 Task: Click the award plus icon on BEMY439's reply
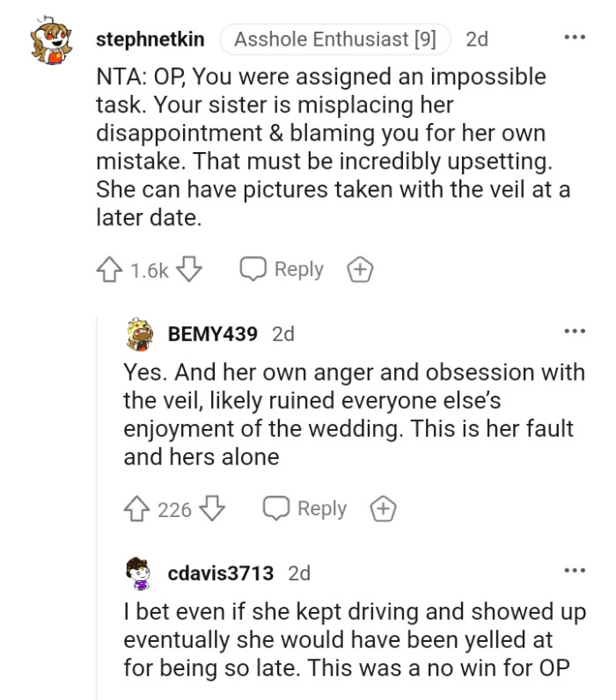tap(383, 509)
